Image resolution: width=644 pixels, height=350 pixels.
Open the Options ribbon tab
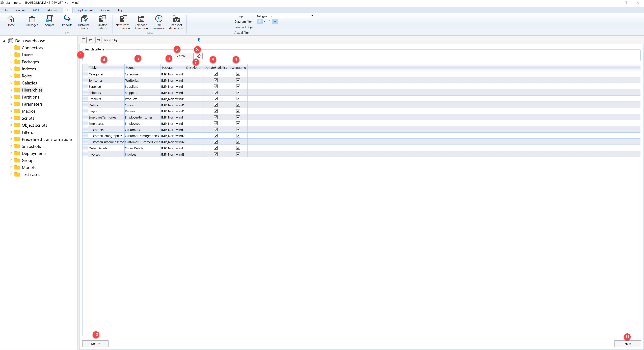pos(105,10)
